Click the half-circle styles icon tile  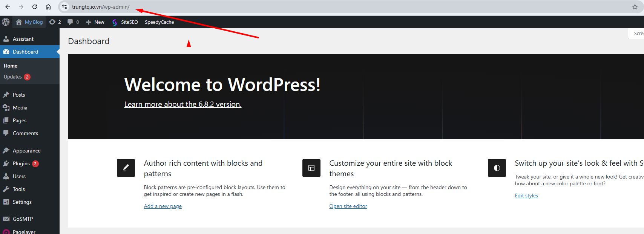497,168
